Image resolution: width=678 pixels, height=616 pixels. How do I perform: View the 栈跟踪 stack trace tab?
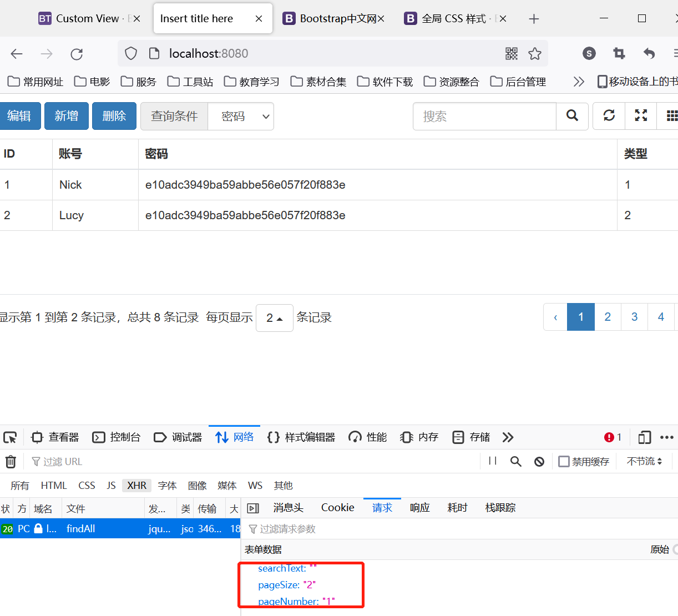[x=500, y=508]
